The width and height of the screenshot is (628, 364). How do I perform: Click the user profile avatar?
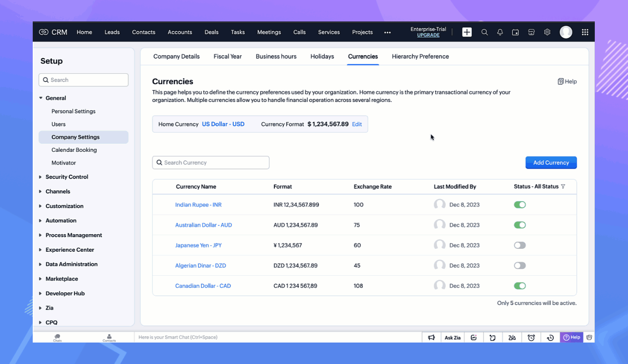pyautogui.click(x=565, y=32)
